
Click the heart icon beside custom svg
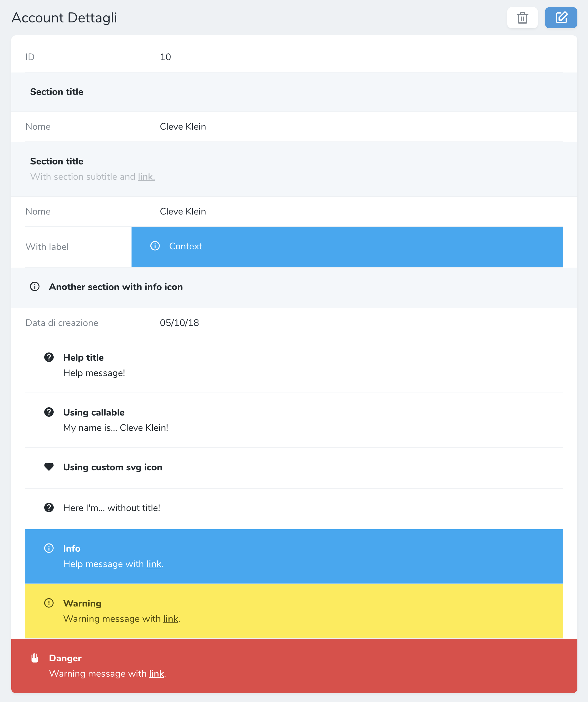[x=49, y=467]
